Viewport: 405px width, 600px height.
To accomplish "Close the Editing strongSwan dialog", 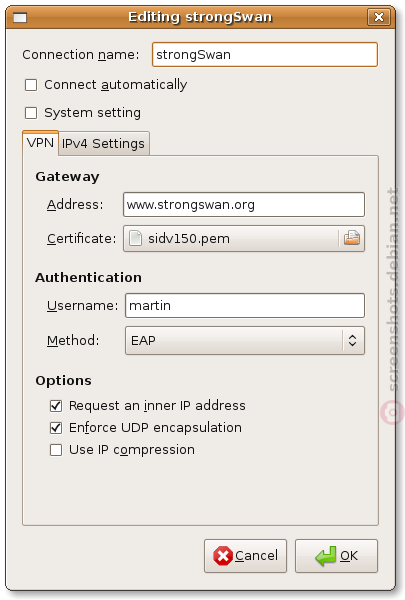I will tap(379, 17).
